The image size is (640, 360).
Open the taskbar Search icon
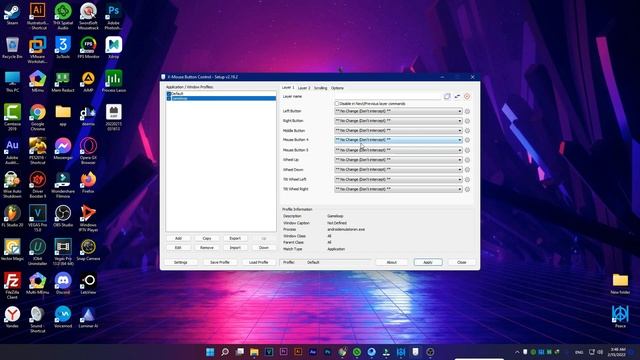(x=225, y=352)
